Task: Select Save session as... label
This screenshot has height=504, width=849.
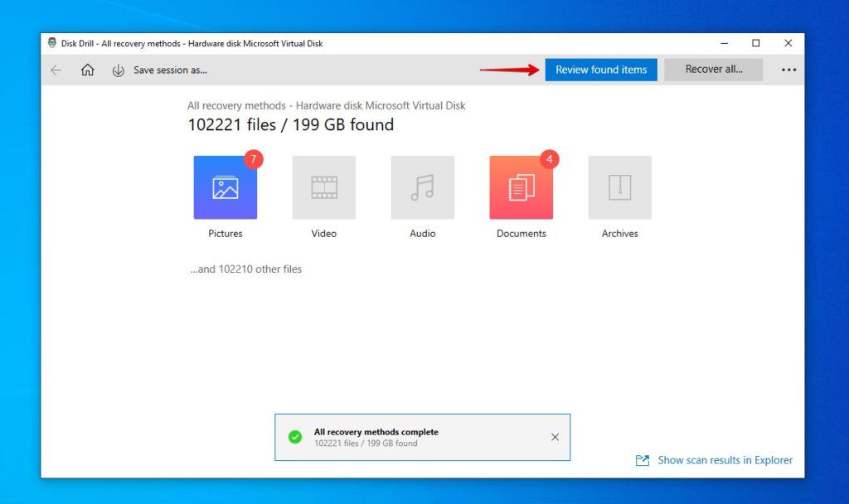Action: (x=170, y=70)
